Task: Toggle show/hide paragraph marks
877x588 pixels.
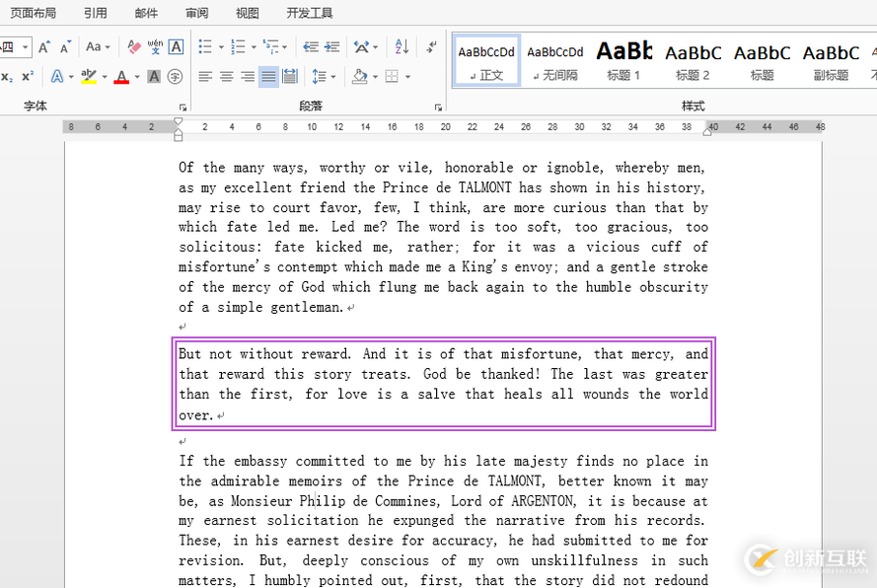Action: [x=431, y=47]
